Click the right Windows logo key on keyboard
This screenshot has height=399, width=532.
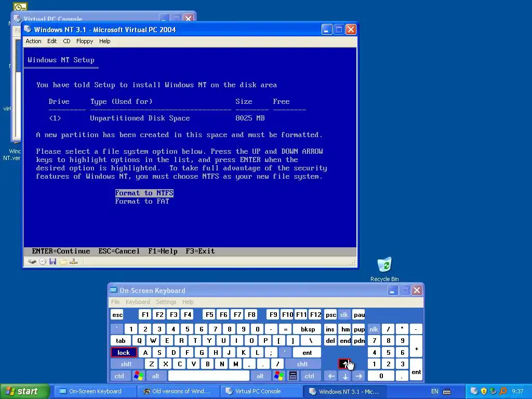(279, 376)
